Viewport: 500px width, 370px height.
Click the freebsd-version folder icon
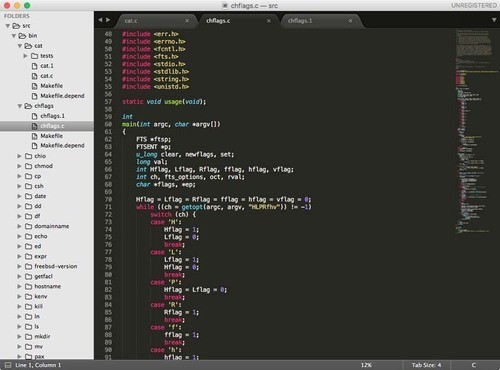pos(29,266)
